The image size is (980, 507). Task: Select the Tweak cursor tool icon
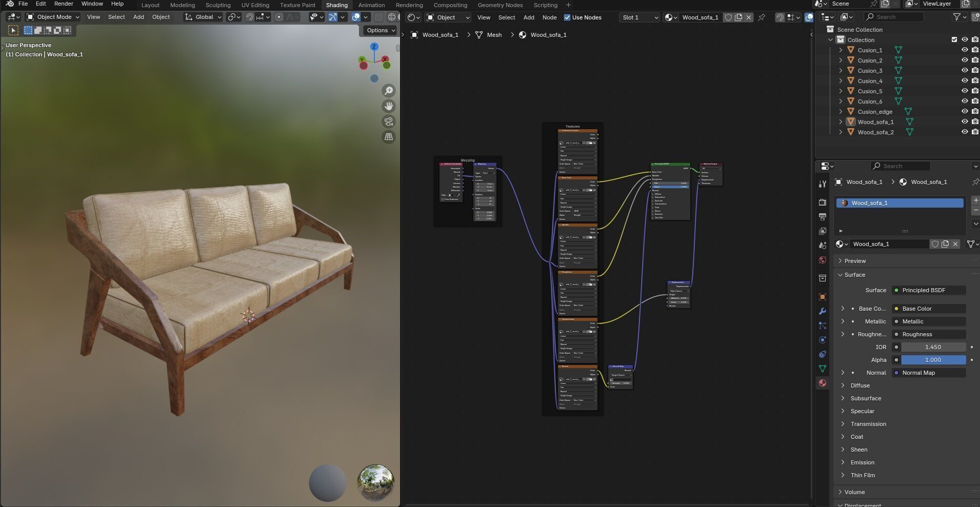click(x=14, y=30)
